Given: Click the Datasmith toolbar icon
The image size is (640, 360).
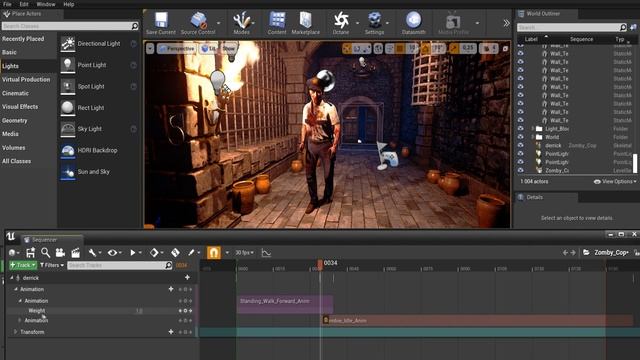Looking at the screenshot, I should [x=413, y=23].
